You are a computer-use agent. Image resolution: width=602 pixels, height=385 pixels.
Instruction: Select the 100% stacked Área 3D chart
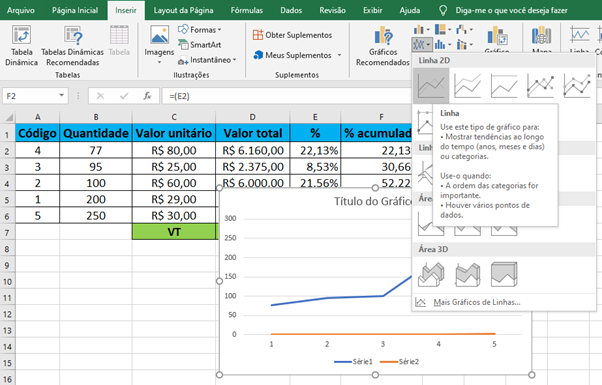click(504, 274)
